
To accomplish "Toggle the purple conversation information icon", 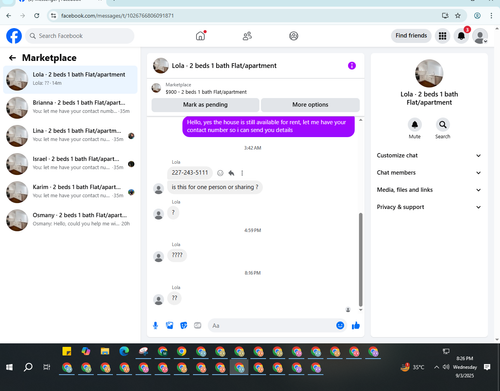I will (x=352, y=66).
